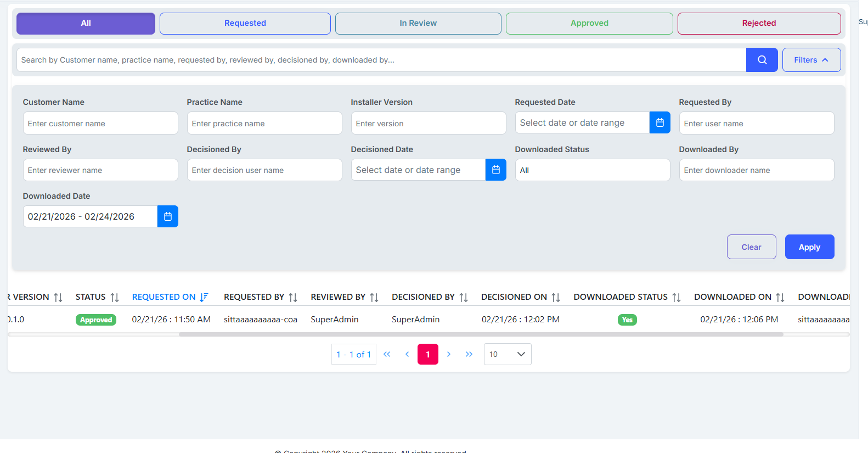Sort by Status column arrows
This screenshot has height=453, width=868.
[114, 298]
